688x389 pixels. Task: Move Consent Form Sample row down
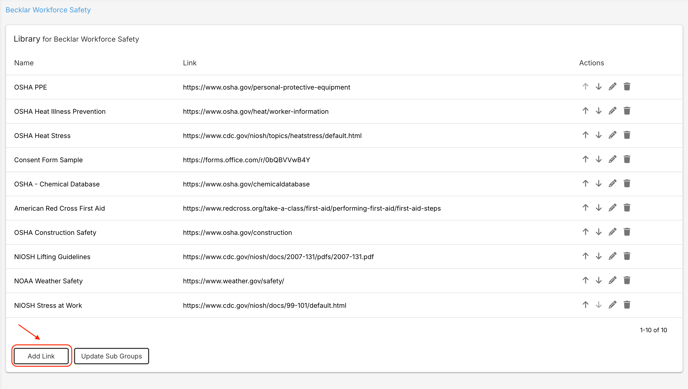(598, 159)
